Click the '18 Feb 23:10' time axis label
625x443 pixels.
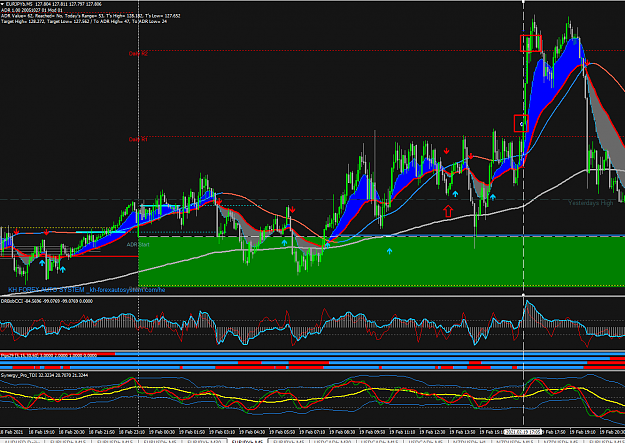click(134, 432)
